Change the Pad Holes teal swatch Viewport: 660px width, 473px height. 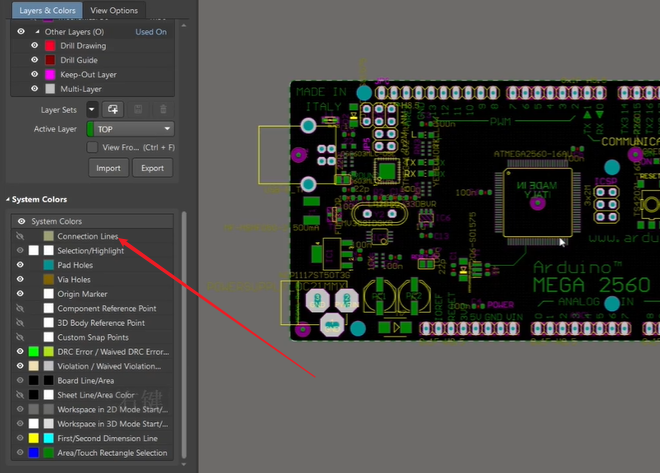coord(49,265)
